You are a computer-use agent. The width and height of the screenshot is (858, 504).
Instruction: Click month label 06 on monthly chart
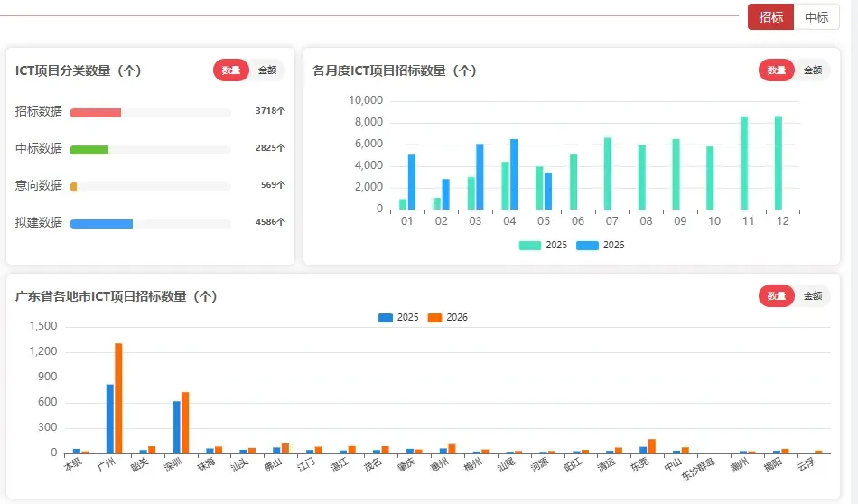click(x=578, y=221)
